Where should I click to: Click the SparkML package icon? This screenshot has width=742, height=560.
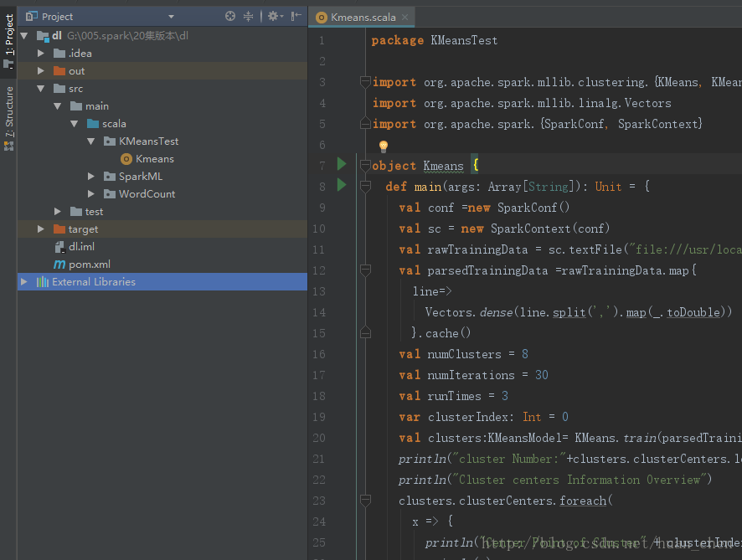click(110, 177)
